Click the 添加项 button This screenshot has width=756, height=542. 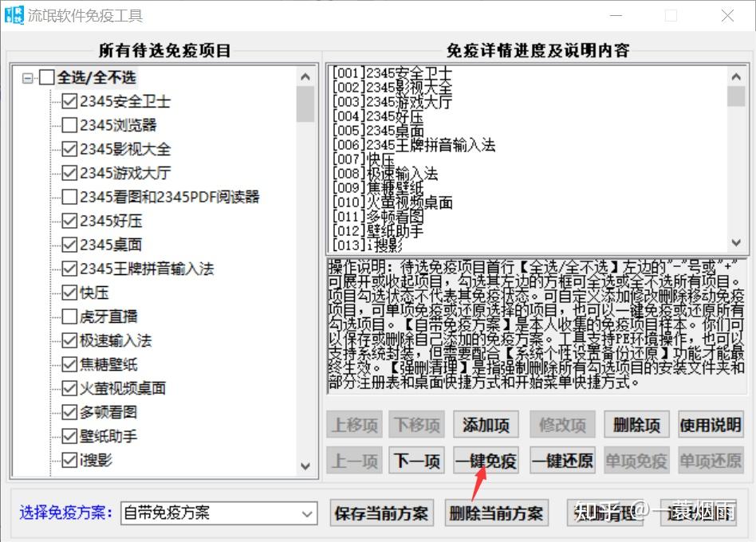pyautogui.click(x=486, y=425)
